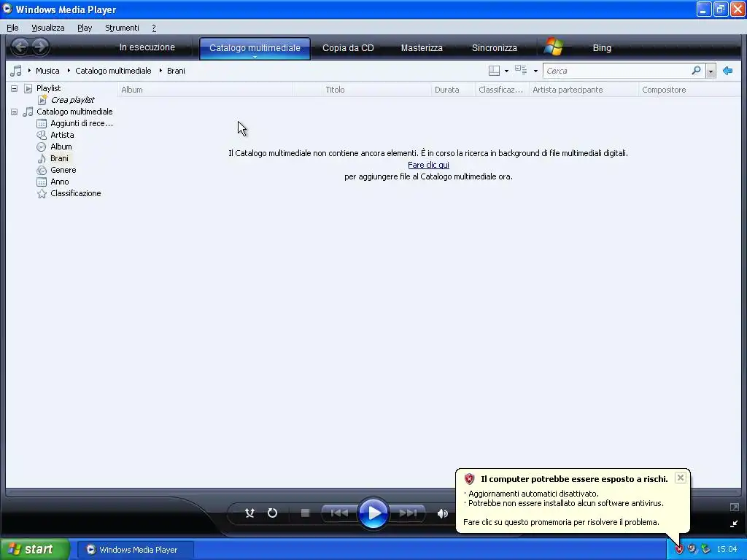747x560 pixels.
Task: Click Crea playlist in the sidebar
Action: 72,100
